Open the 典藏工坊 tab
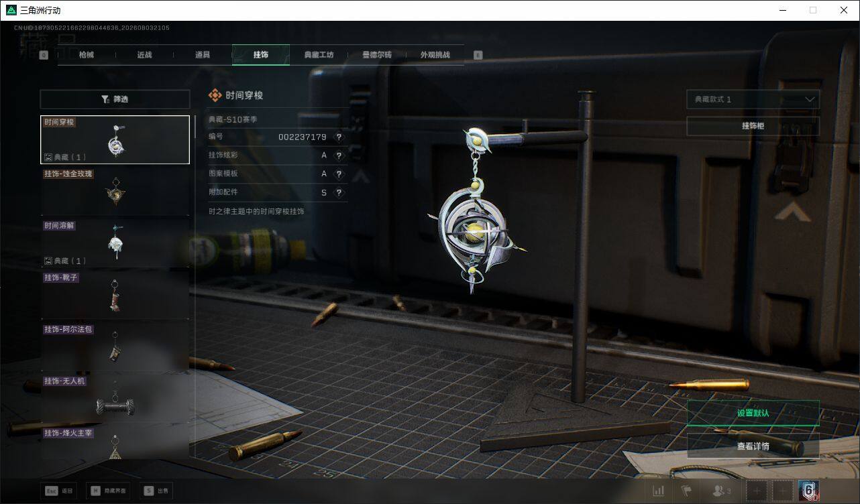This screenshot has width=860, height=504. [319, 55]
